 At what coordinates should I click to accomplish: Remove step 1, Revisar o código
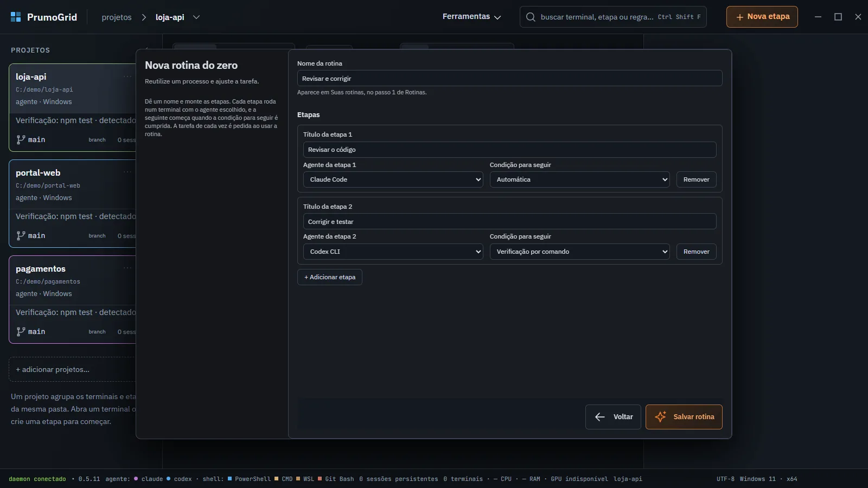[697, 179]
